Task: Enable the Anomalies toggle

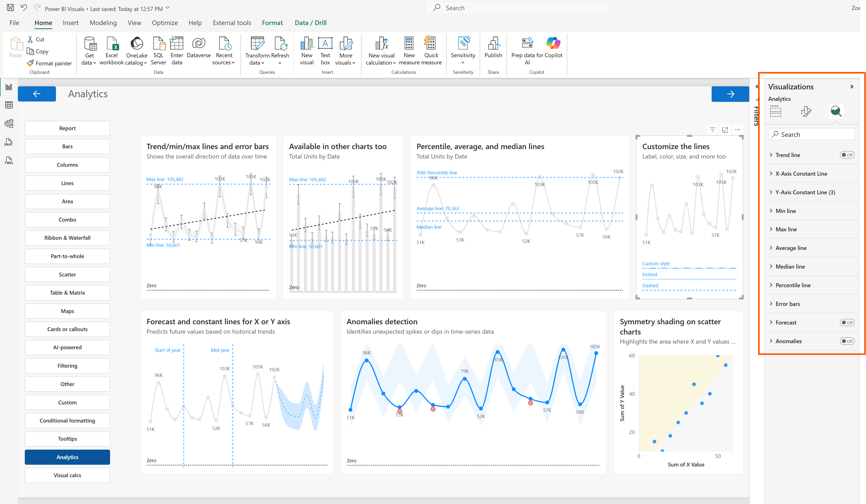Action: [x=847, y=341]
